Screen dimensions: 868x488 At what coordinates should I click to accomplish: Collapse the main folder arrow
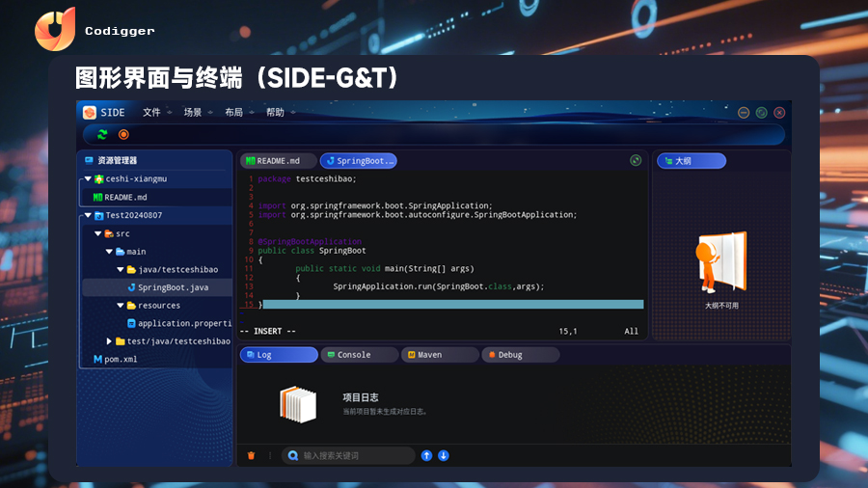click(109, 251)
